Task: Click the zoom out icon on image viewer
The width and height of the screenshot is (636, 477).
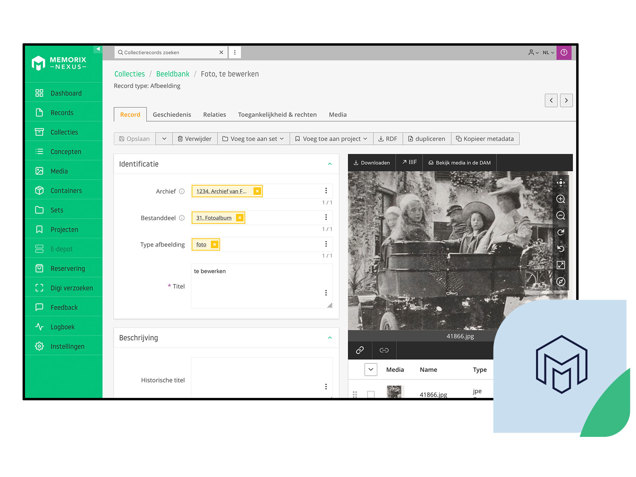Action: pos(561,216)
